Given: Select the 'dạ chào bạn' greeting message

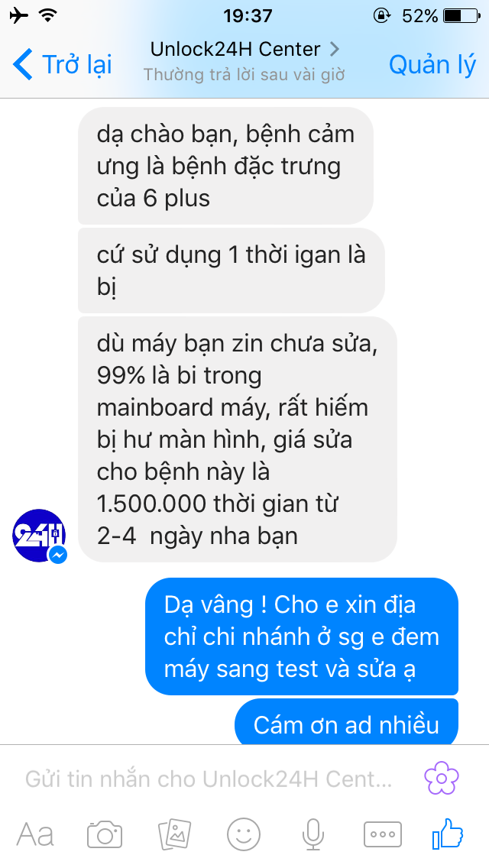Looking at the screenshot, I should click(x=225, y=166).
